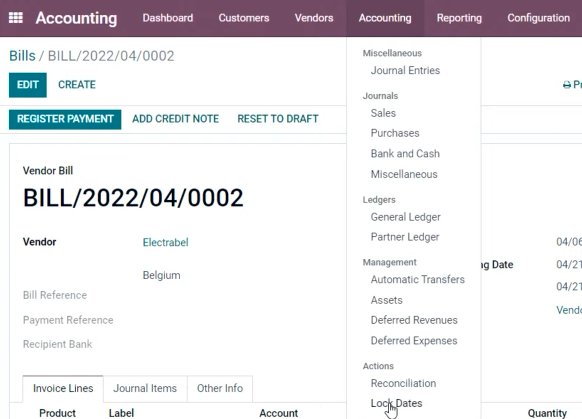Viewport: 582px width, 419px height.
Task: Click the CREATE button
Action: coord(77,85)
